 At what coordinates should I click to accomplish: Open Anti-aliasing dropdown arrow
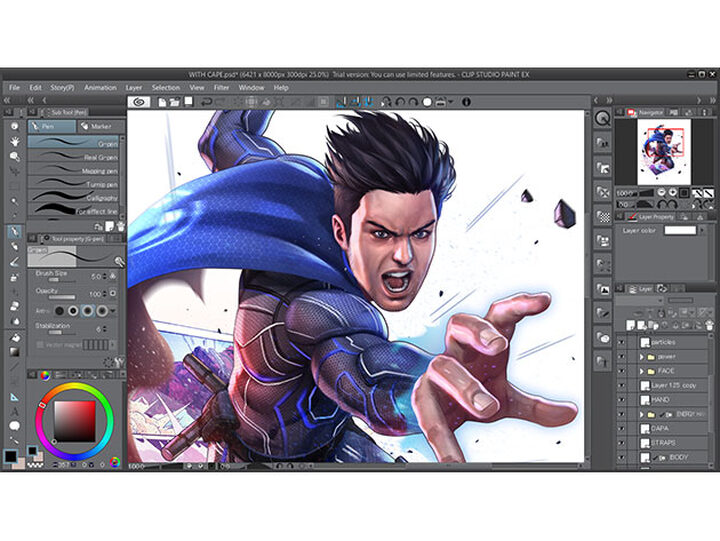click(x=113, y=311)
